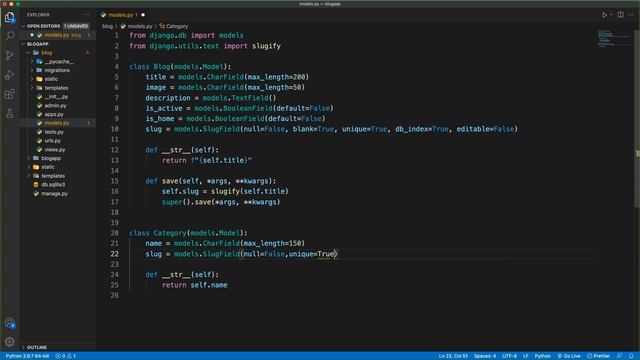Open the Search view icon
The image size is (640, 360).
click(9, 36)
